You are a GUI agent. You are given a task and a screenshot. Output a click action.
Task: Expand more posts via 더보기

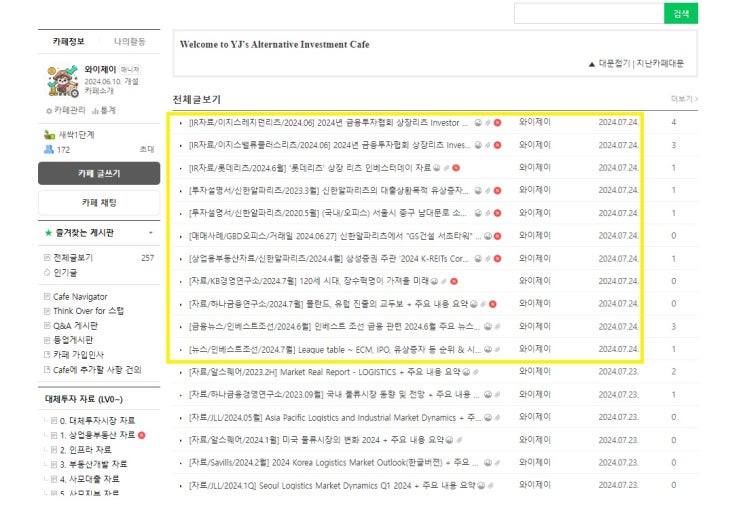tap(684, 99)
